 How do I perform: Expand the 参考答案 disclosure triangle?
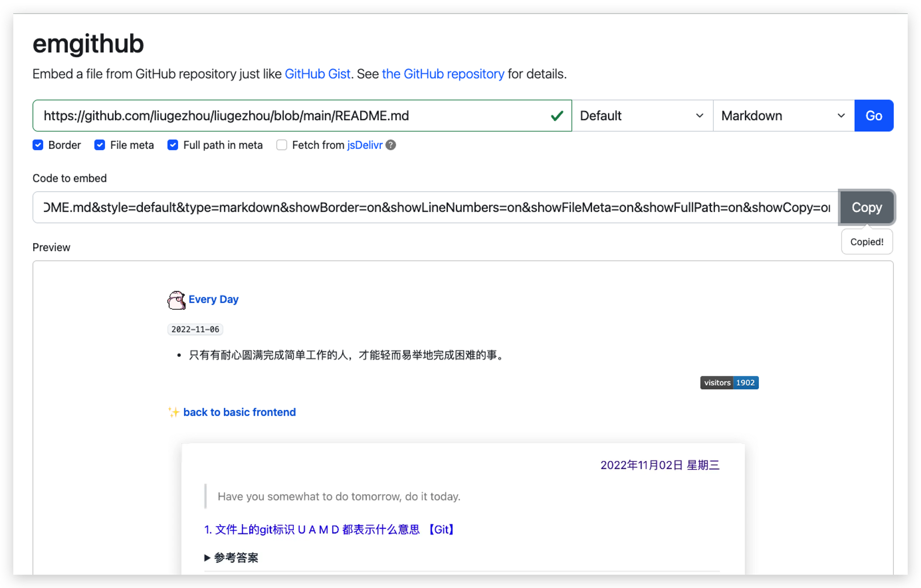point(207,558)
